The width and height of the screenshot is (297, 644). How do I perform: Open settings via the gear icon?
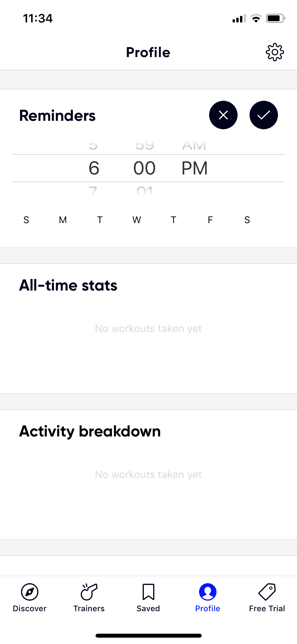click(x=275, y=52)
